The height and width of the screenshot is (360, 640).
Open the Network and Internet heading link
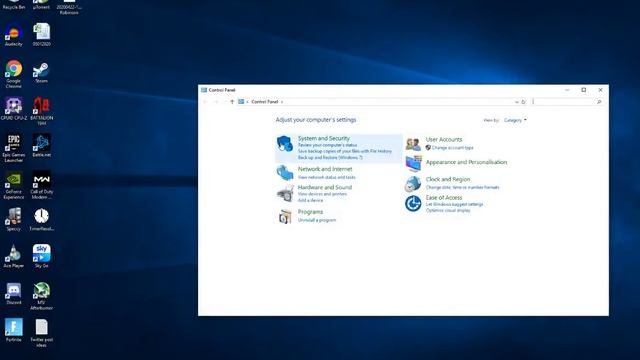325,169
